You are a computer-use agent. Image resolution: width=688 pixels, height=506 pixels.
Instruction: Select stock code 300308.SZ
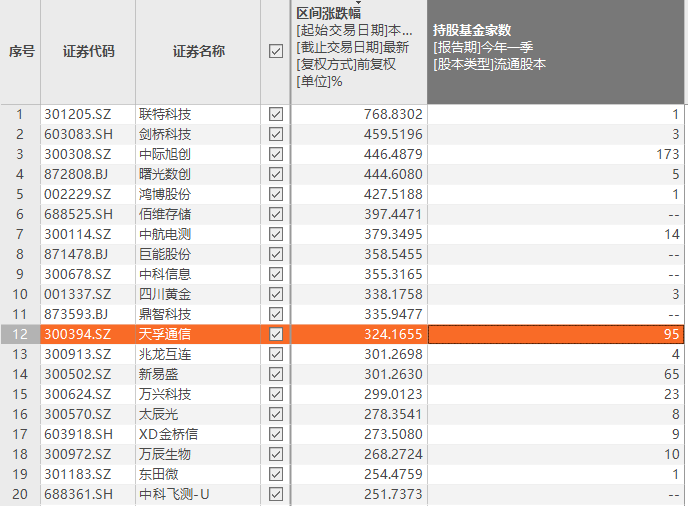(78, 154)
